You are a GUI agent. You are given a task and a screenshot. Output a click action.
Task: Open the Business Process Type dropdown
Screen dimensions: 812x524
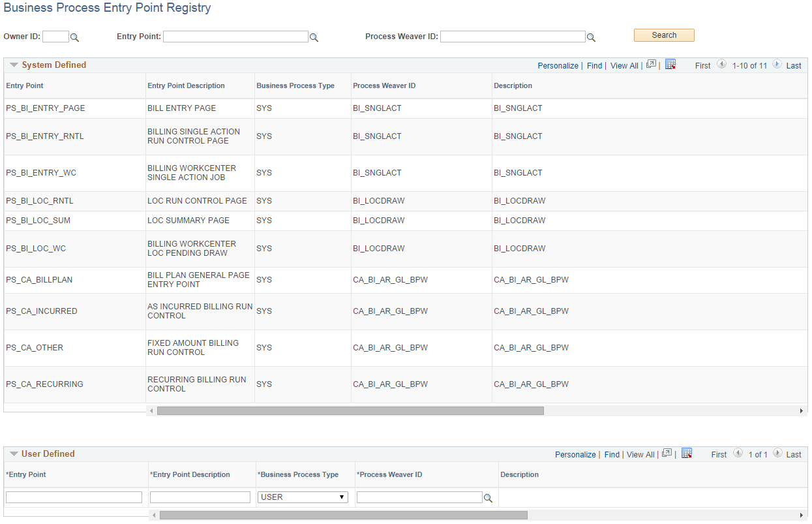tap(303, 497)
